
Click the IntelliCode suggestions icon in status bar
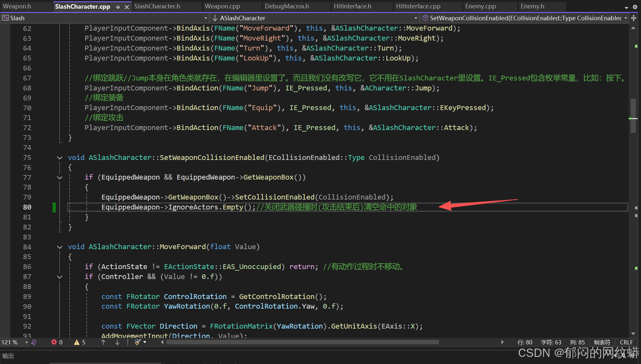pyautogui.click(x=34, y=342)
